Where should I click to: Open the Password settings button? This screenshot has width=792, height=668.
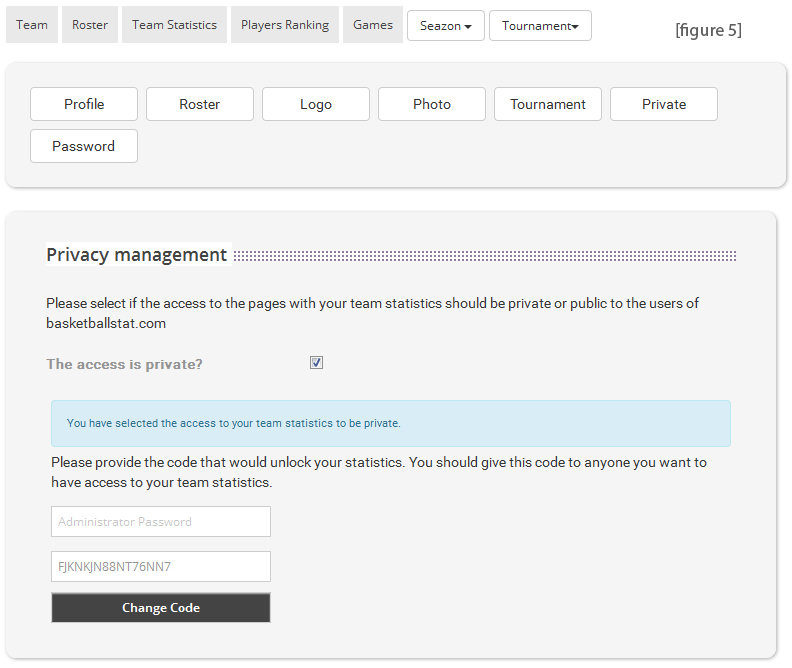tap(84, 146)
